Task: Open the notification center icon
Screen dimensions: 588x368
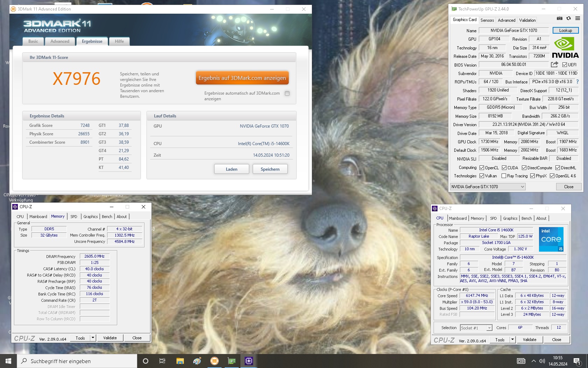Action: pyautogui.click(x=577, y=361)
